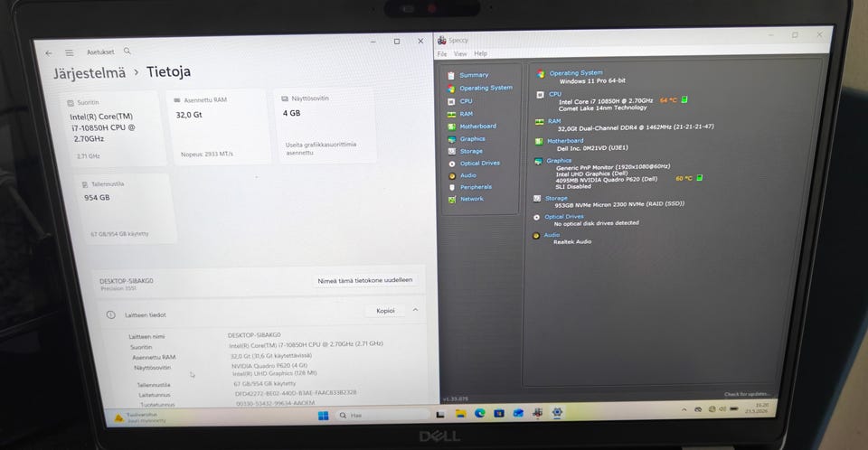Click the disc icon beside Optical Drives heading
The width and height of the screenshot is (868, 450).
(536, 218)
